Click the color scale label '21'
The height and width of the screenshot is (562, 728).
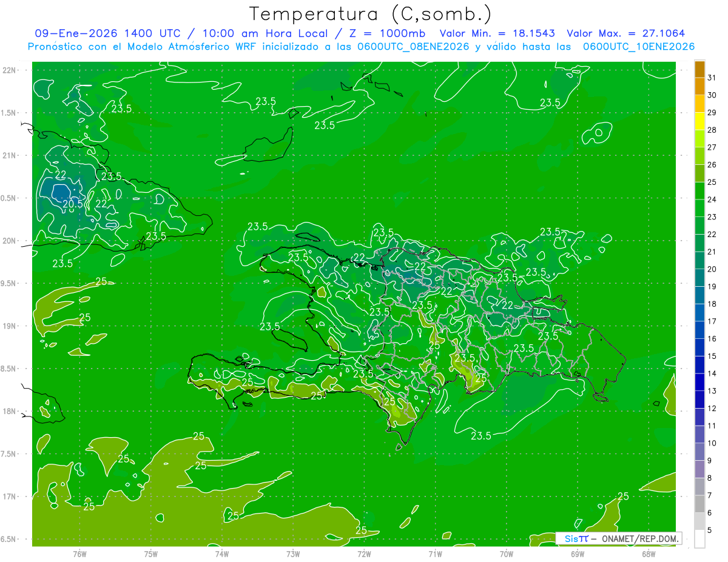712,252
